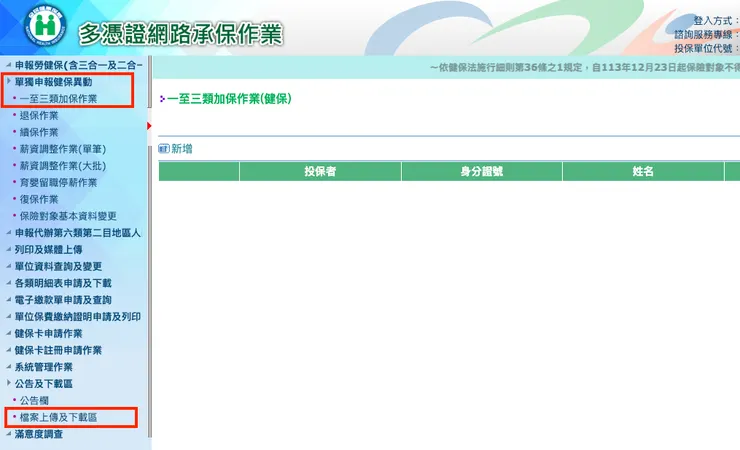
Task: Expand 系統管理作業 menu
Action: tap(43, 367)
